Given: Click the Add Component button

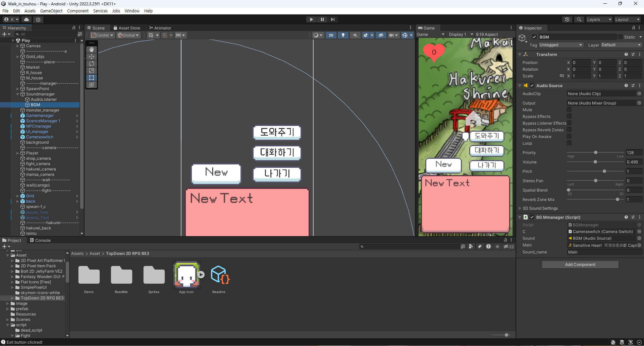Looking at the screenshot, I should point(580,265).
